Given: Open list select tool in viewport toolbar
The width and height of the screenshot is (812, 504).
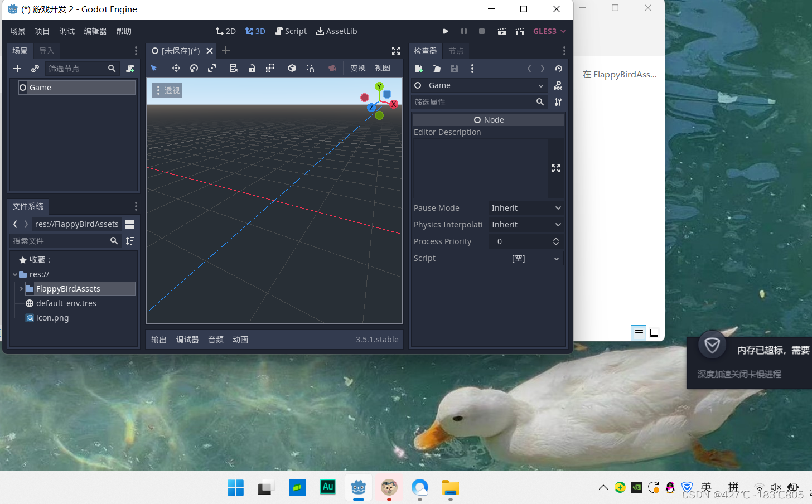Looking at the screenshot, I should (234, 68).
